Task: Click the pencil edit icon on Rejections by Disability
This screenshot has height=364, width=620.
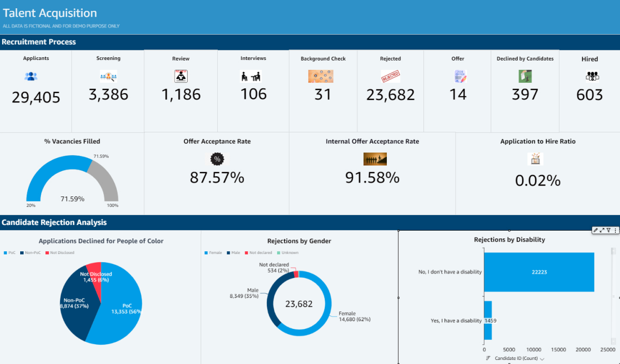Action: tap(596, 230)
